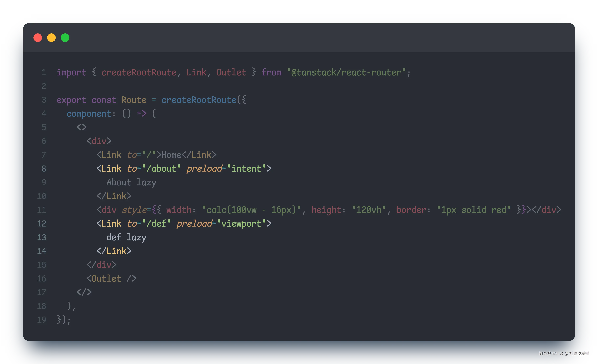Click the createRootRoute call on line 3
The image size is (598, 364).
point(199,100)
